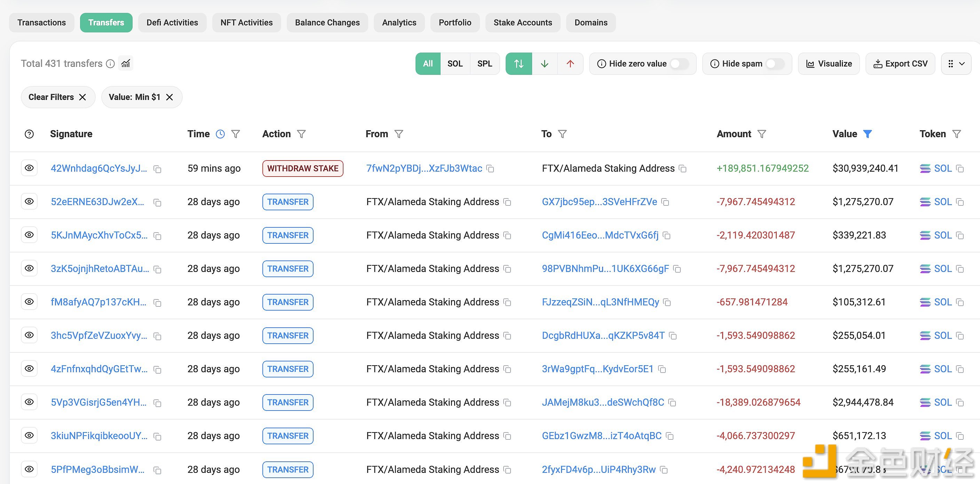
Task: Click the incoming transfers down-arrow filter
Action: click(544, 63)
